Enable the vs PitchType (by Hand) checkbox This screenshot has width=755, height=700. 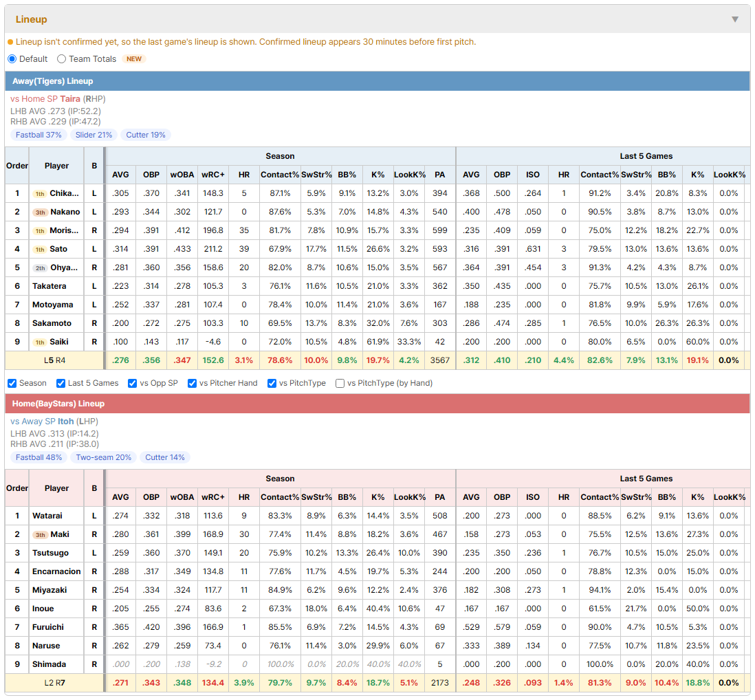[340, 383]
